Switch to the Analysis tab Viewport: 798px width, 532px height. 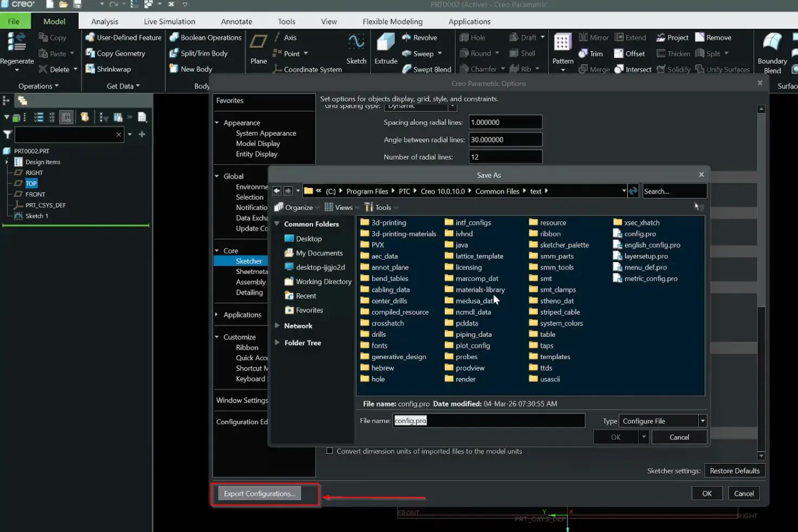[x=105, y=21]
